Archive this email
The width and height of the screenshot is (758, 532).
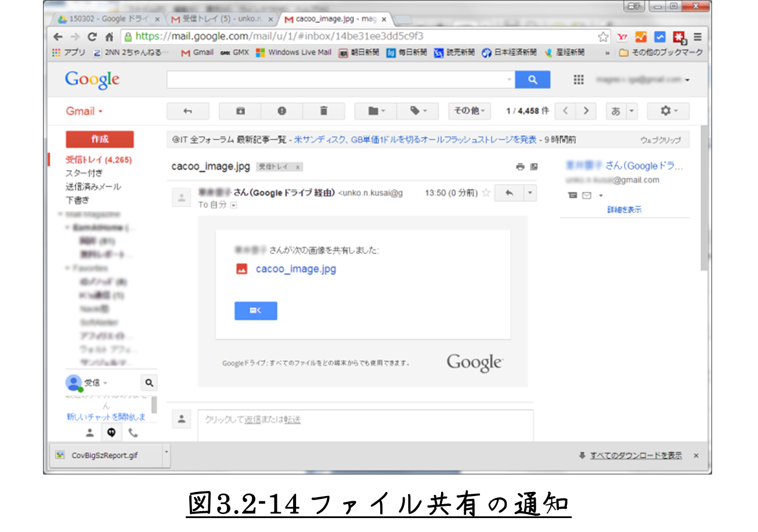(240, 111)
